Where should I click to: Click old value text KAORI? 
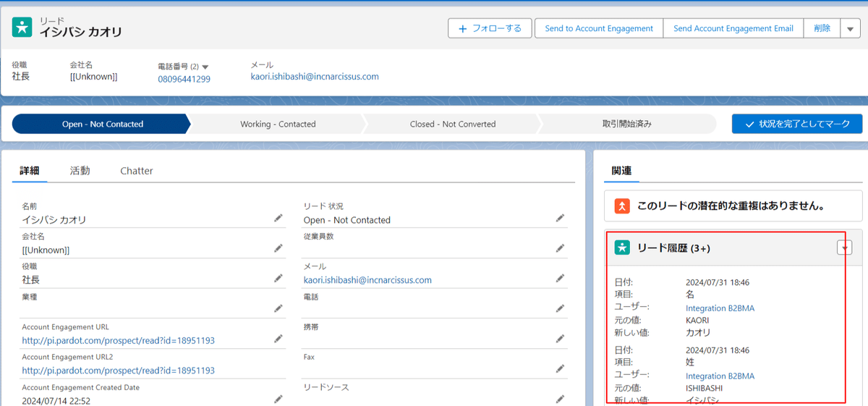click(697, 320)
